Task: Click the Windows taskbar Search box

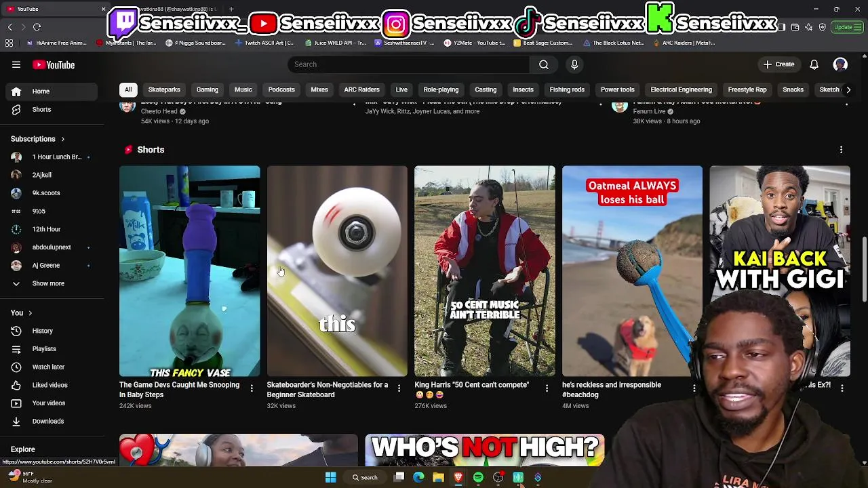Action: pyautogui.click(x=364, y=477)
